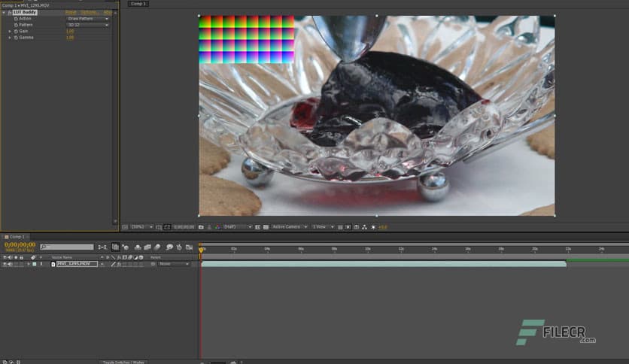Click Toggle Switches / Modes button
This screenshot has width=629, height=364.
pos(123,362)
